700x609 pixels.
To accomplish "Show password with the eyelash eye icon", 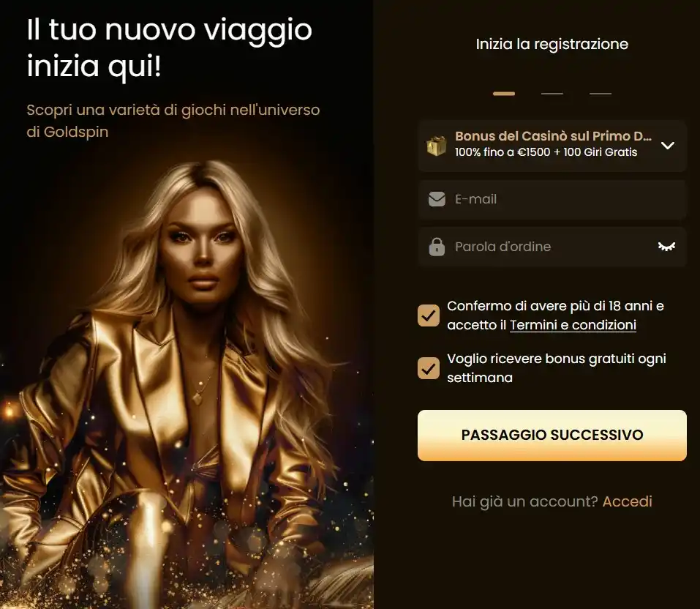I will coord(666,247).
